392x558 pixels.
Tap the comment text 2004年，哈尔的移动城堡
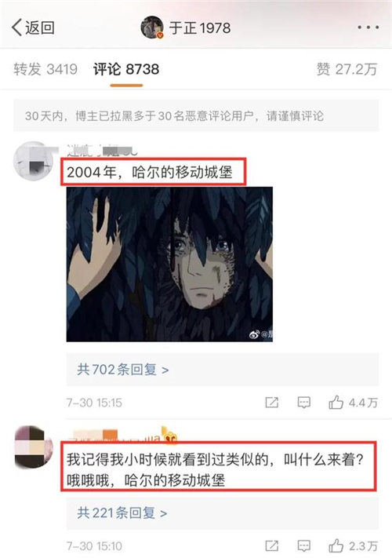pos(150,173)
